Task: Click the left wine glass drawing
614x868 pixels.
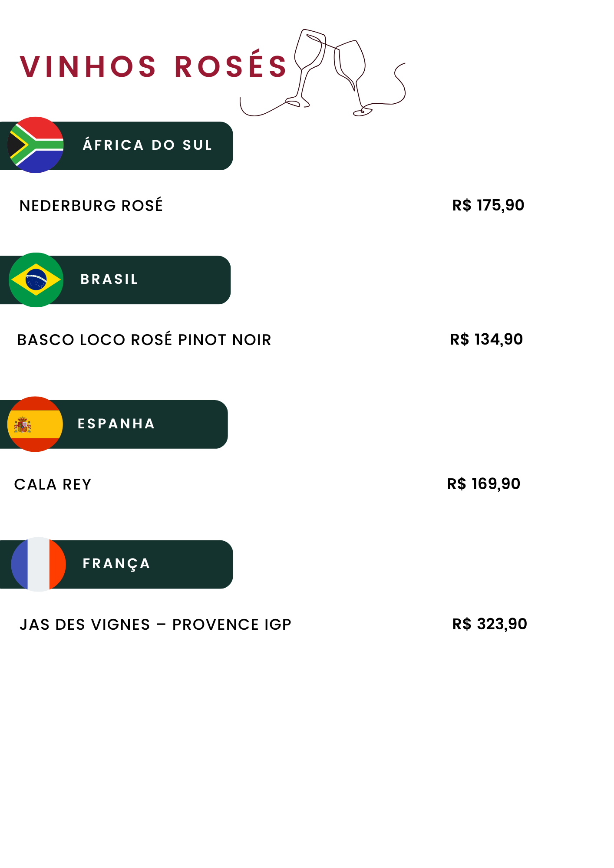Action: [x=307, y=65]
